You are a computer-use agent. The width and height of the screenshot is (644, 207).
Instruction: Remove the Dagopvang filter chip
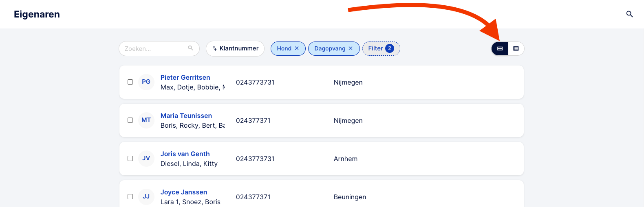(351, 48)
